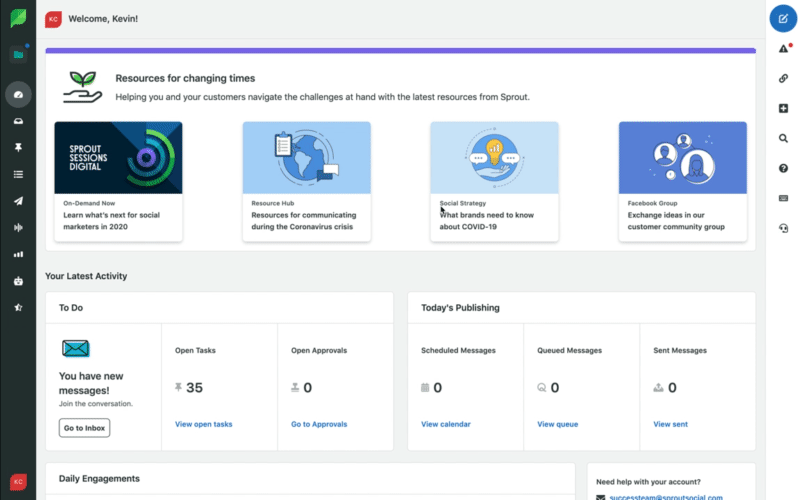Click the To Do heading
Viewport: 800px width, 500px height.
coord(71,308)
